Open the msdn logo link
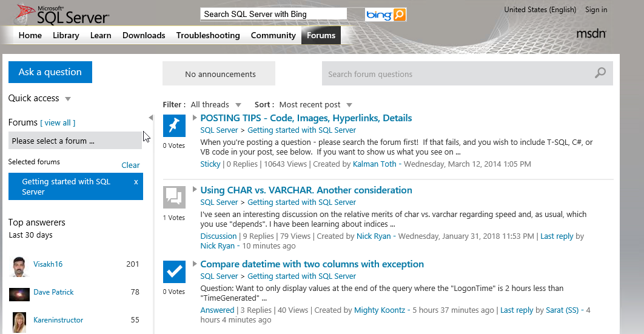The height and width of the screenshot is (334, 644). tap(591, 33)
